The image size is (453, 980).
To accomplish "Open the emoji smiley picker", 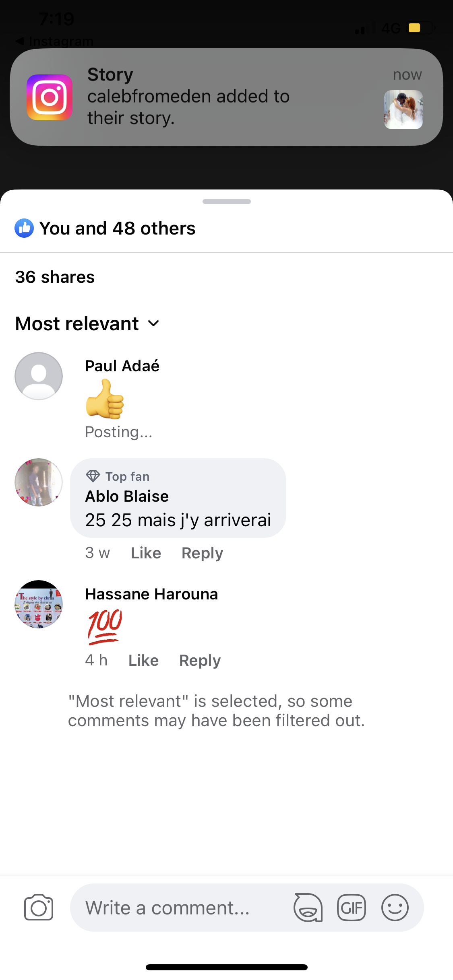I will click(x=395, y=908).
